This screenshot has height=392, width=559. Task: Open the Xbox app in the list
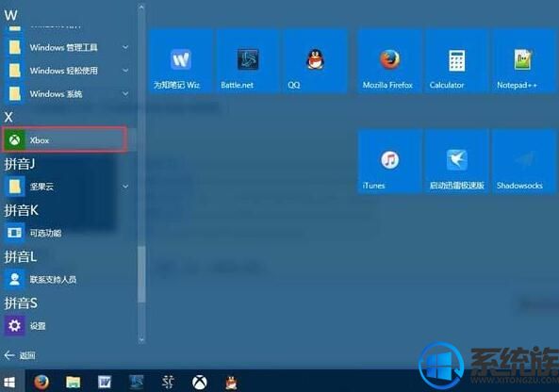coord(64,139)
